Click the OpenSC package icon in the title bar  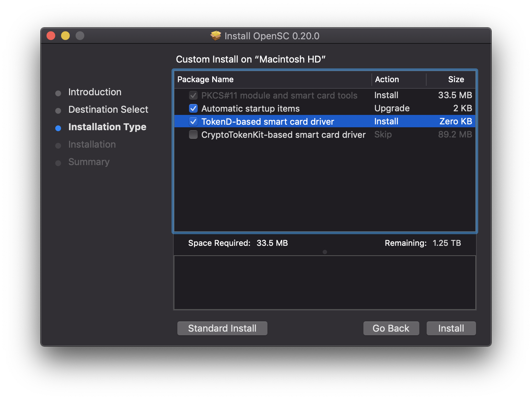(216, 36)
